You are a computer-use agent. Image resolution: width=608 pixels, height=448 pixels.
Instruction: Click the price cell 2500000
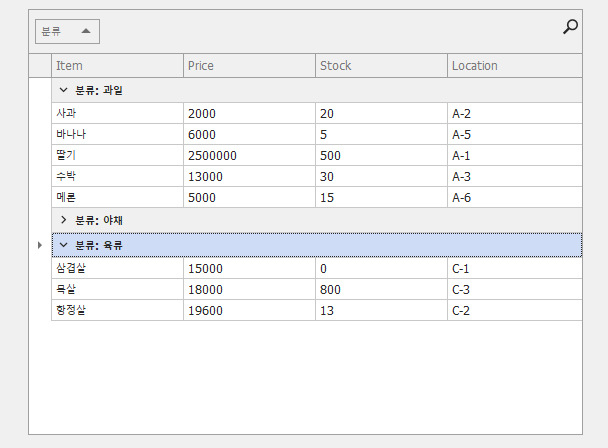point(249,155)
